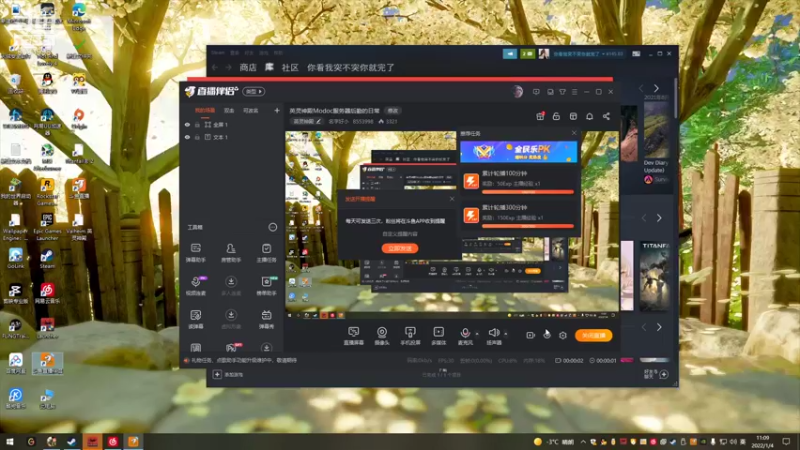Open the 主播任务 tool
800x450 pixels.
266,253
